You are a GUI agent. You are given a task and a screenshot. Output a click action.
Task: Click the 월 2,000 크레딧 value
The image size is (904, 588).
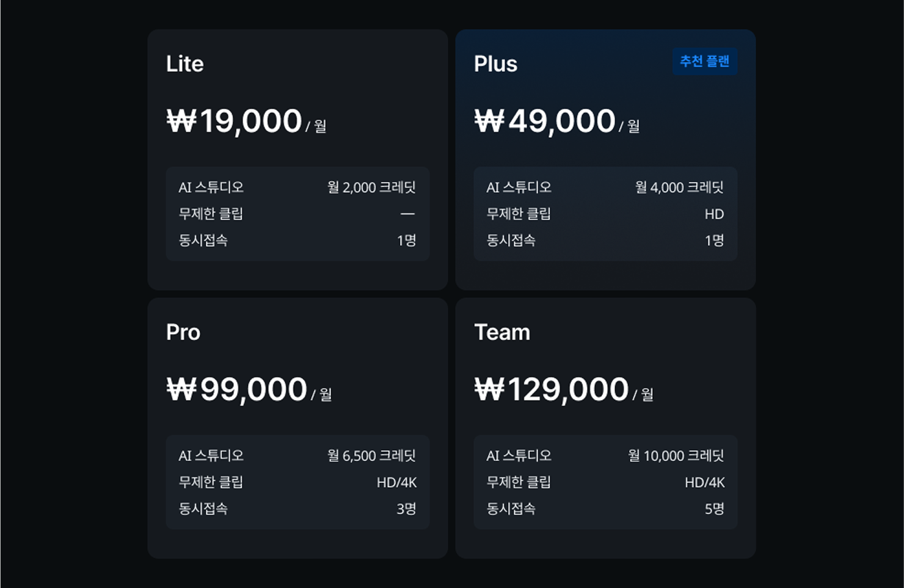(371, 187)
